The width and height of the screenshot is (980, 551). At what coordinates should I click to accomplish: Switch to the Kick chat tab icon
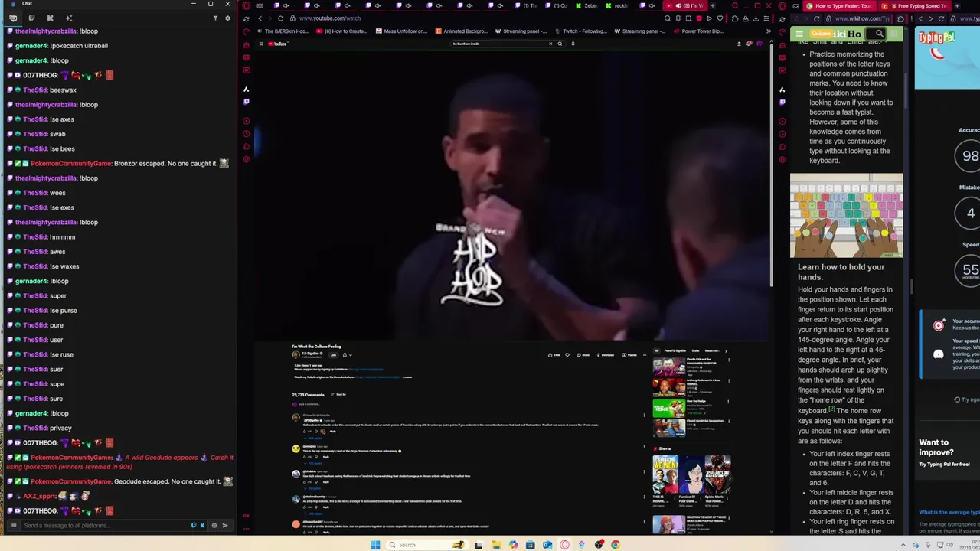point(50,18)
